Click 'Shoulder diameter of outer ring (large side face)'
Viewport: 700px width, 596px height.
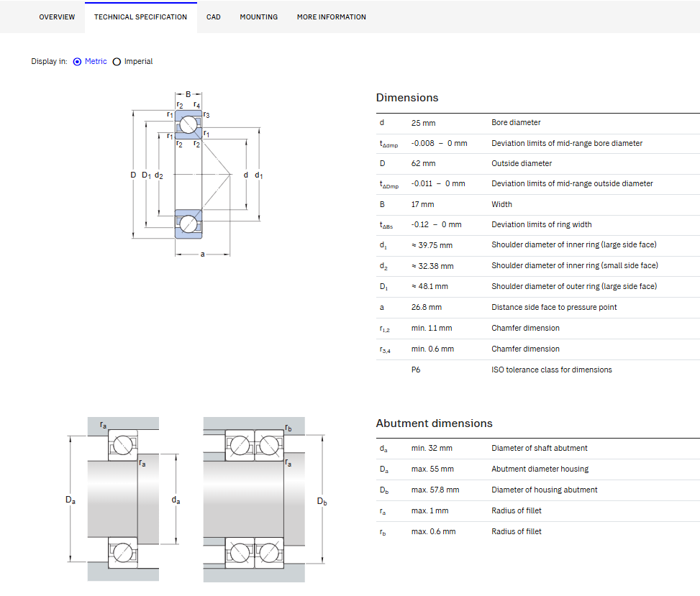(x=574, y=286)
